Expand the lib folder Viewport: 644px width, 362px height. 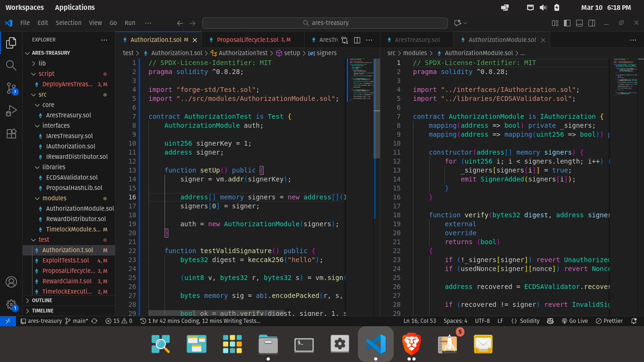point(35,63)
